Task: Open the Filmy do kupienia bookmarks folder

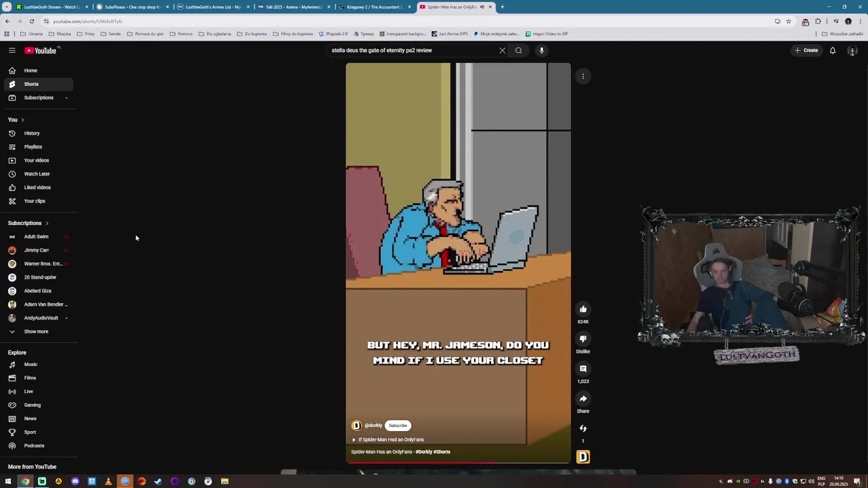Action: (x=294, y=33)
